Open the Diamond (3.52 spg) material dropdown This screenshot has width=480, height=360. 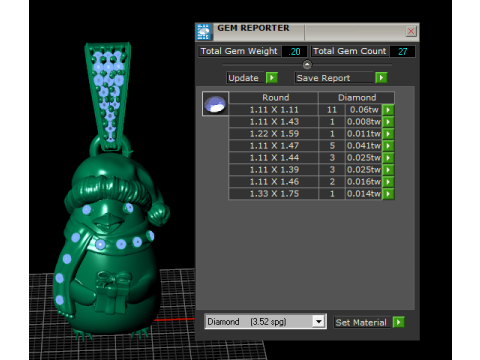pos(319,322)
